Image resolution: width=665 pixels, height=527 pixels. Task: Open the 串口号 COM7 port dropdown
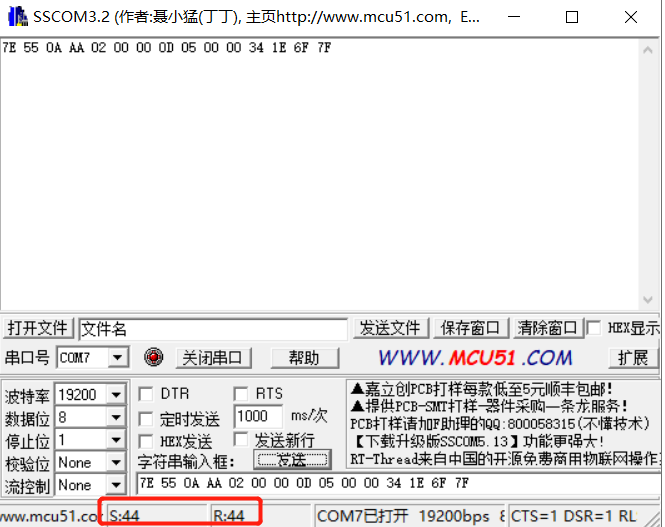pos(117,358)
